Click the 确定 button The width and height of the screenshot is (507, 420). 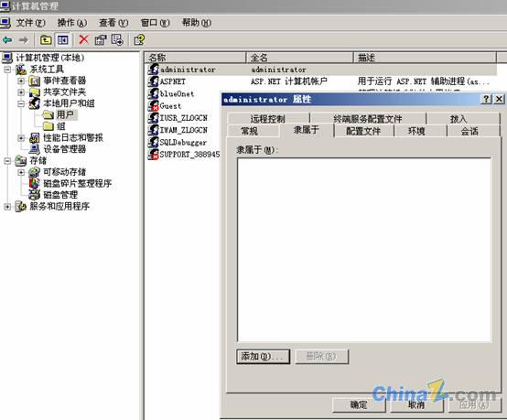pos(359,404)
